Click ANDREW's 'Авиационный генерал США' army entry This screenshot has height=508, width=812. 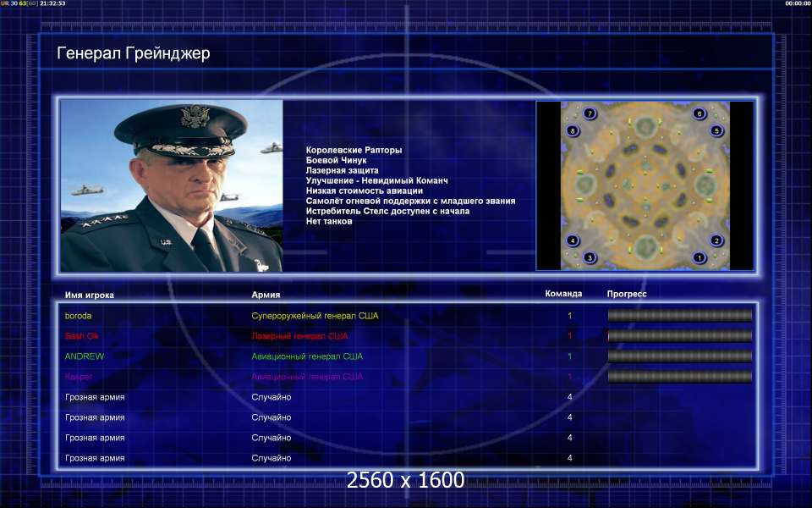tap(307, 356)
